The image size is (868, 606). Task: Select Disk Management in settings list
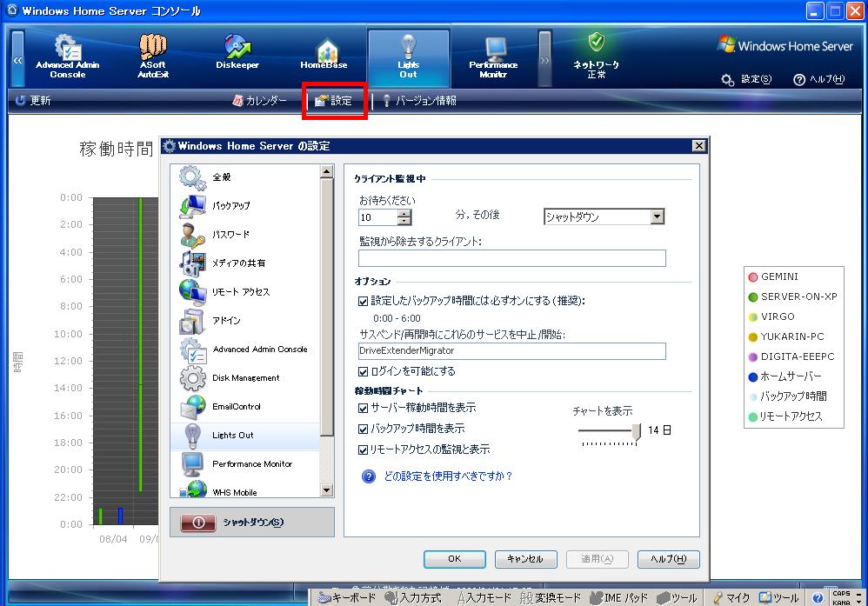(245, 378)
